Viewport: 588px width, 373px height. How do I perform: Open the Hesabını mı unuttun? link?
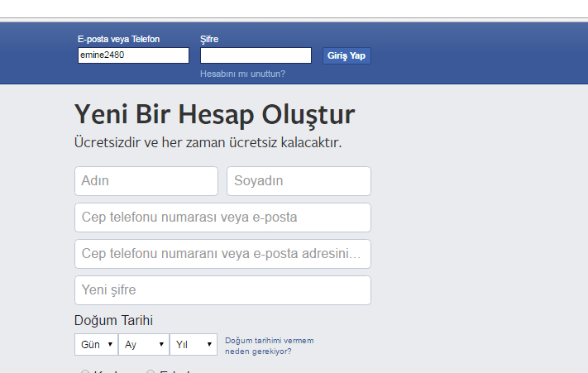[242, 74]
